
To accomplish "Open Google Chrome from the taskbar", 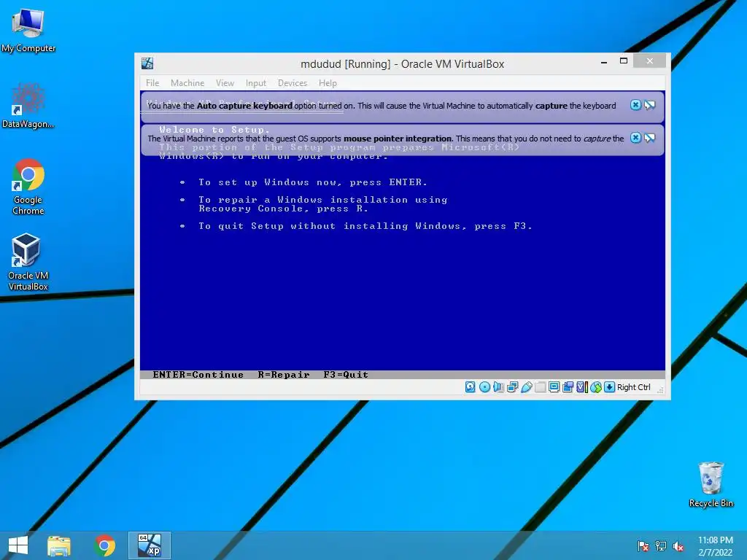I will pyautogui.click(x=104, y=545).
